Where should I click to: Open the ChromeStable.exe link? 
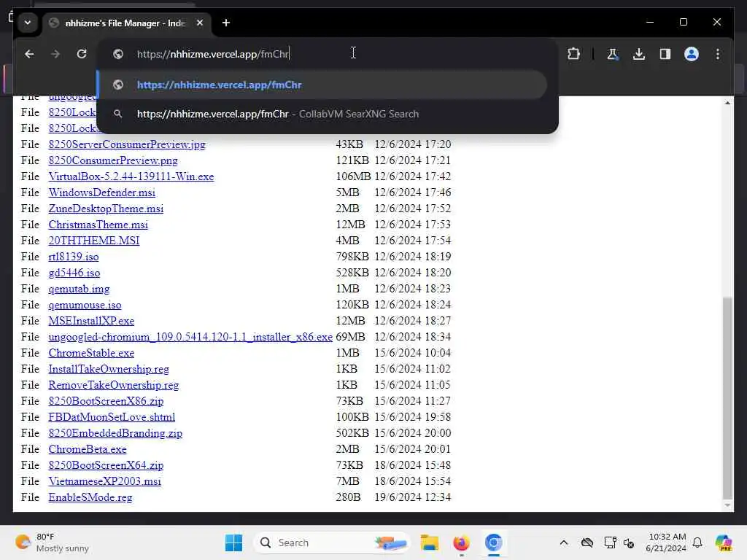[x=91, y=353]
